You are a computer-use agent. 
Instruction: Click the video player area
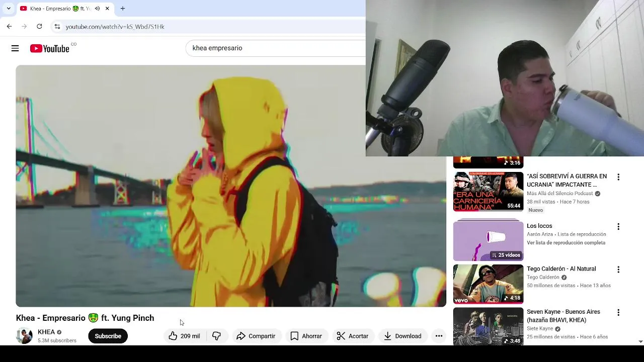pos(230,186)
